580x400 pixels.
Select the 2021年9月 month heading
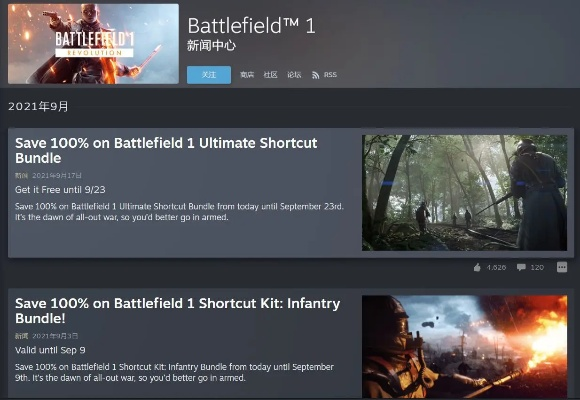tap(38, 107)
